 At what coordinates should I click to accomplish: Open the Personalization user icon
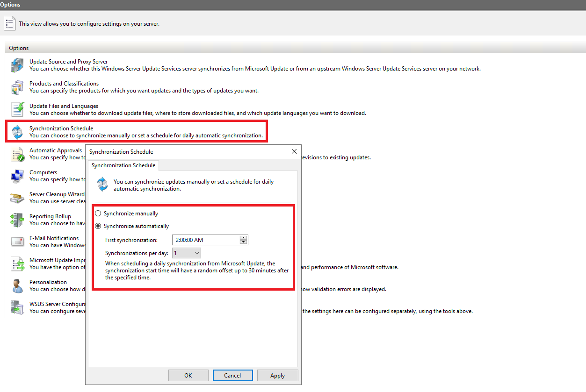[17, 285]
